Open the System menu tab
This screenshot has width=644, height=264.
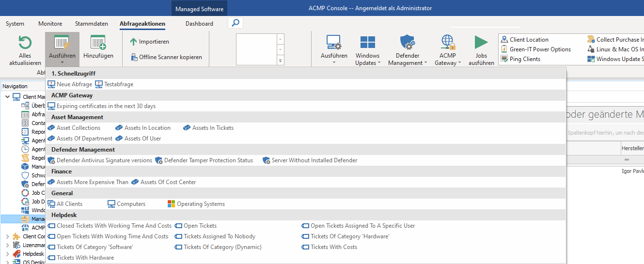point(15,24)
